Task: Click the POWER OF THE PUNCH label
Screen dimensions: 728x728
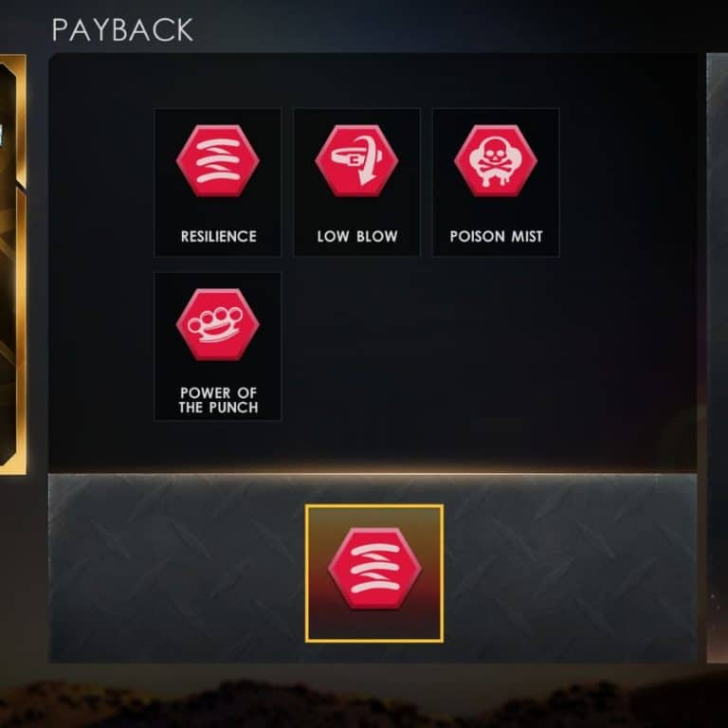Action: [x=218, y=400]
